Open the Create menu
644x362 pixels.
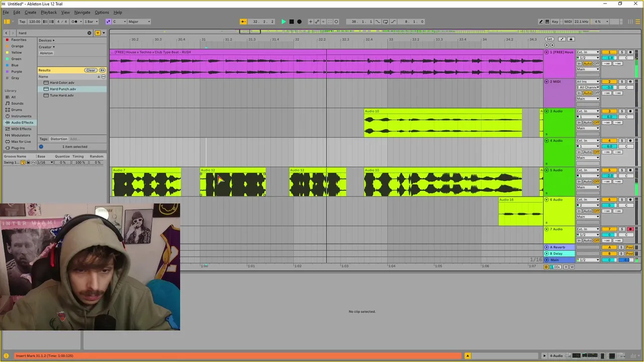(x=30, y=12)
